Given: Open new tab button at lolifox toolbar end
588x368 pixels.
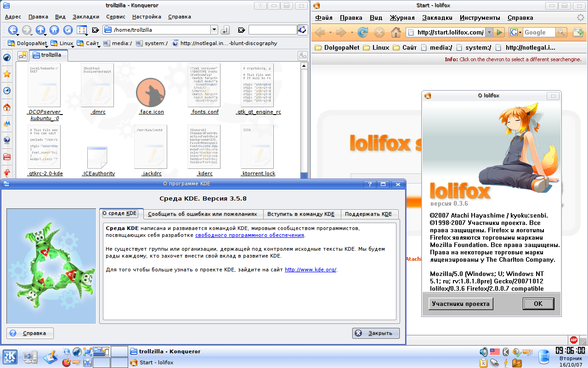Looking at the screenshot, I should point(578,32).
